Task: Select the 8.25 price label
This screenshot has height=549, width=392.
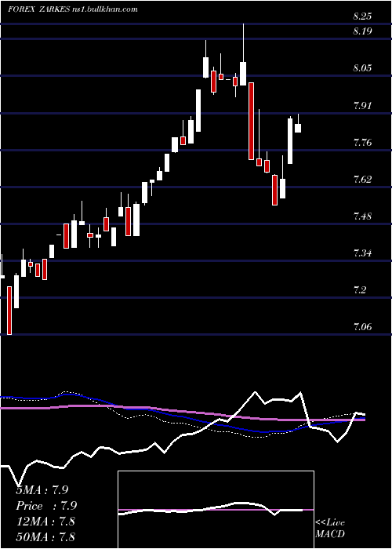Action: pos(362,16)
